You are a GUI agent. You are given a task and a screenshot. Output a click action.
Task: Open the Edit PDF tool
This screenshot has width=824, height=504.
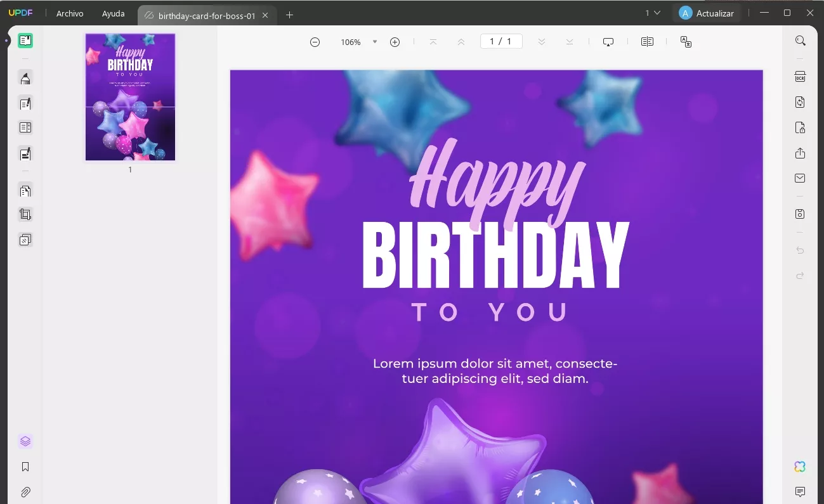(x=25, y=103)
